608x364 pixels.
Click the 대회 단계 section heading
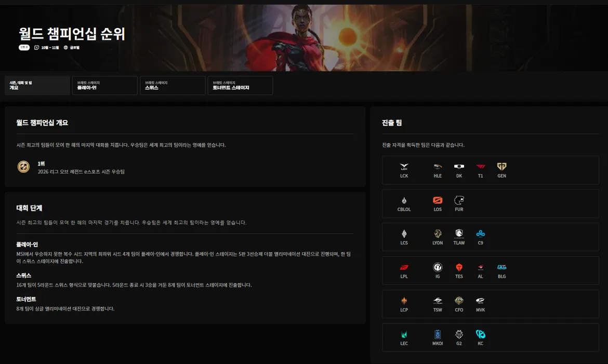(x=29, y=208)
